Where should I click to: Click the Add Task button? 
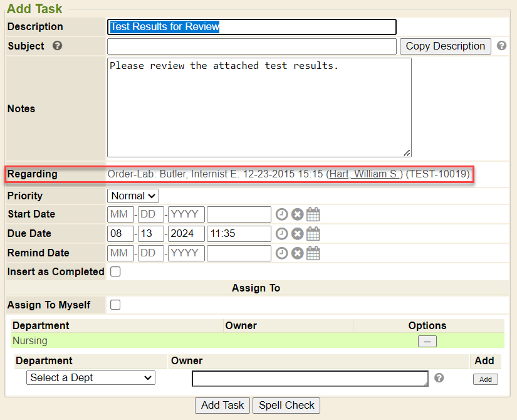pos(222,406)
